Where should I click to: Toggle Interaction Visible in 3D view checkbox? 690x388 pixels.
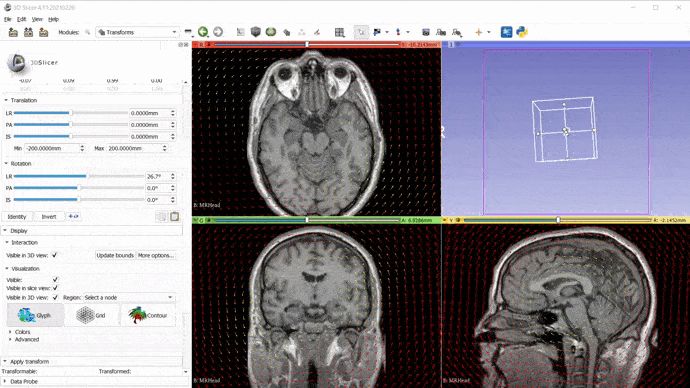pos(55,255)
